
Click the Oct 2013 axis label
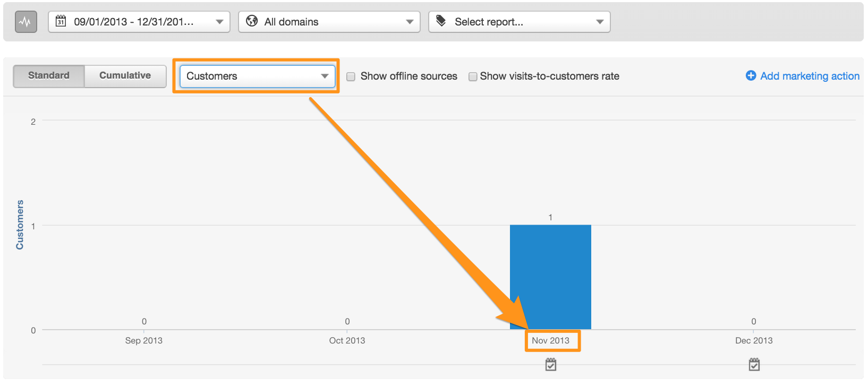(x=347, y=341)
